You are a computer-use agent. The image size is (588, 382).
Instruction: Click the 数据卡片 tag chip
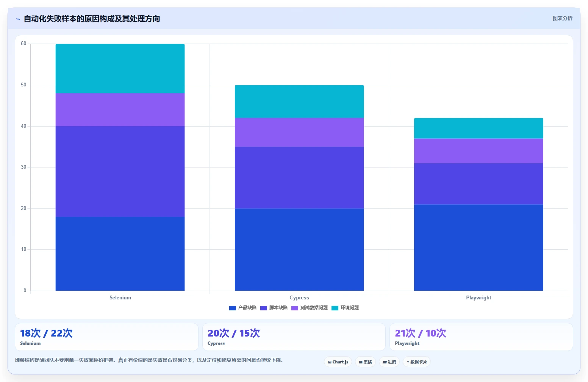coord(416,362)
